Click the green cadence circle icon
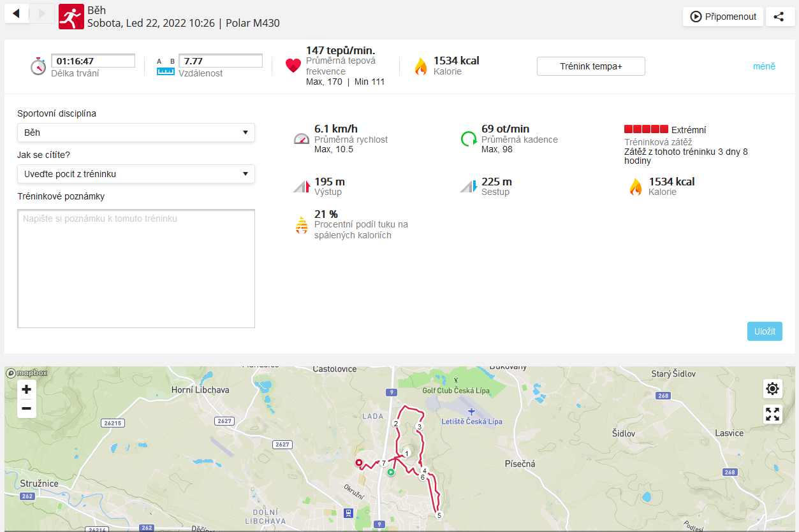Viewport: 799px width, 532px height. [469, 139]
